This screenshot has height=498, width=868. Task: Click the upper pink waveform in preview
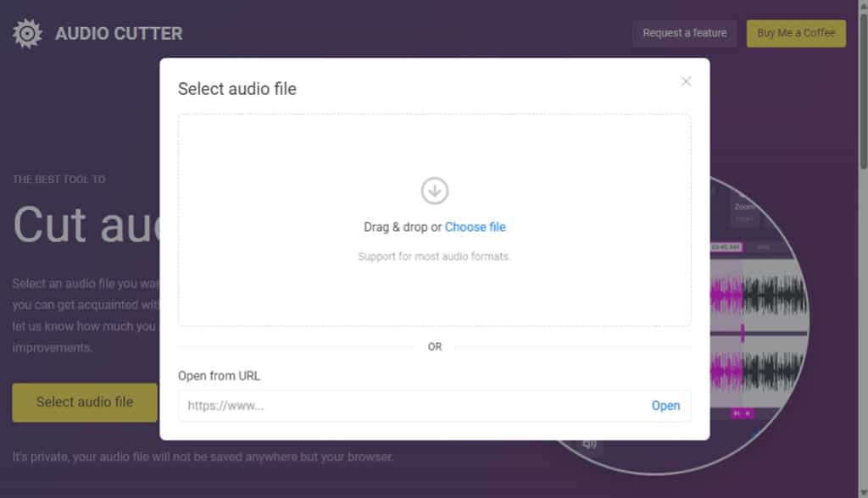(726, 294)
